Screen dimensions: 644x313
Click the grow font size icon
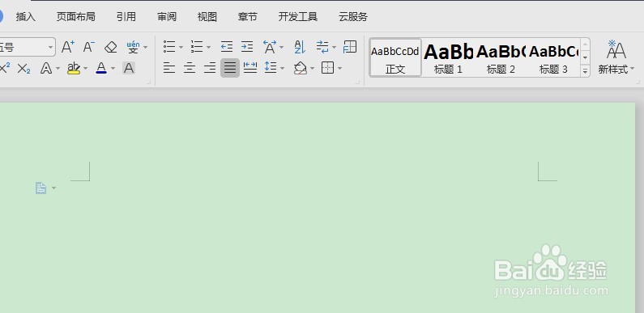[68, 47]
